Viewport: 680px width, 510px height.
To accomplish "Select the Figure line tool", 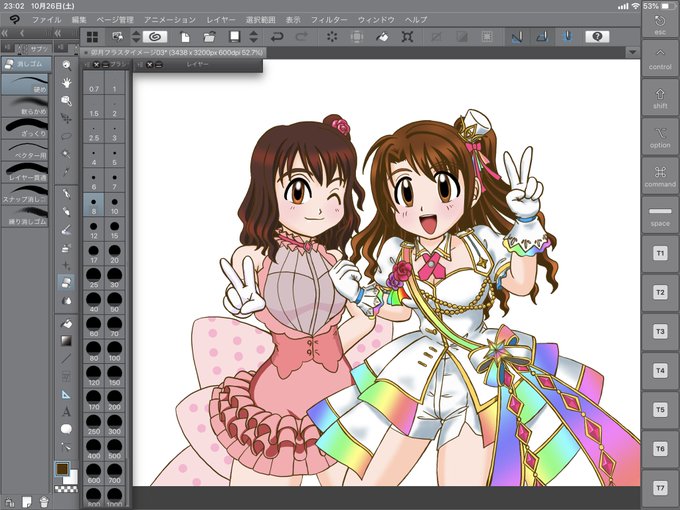I will 66,359.
